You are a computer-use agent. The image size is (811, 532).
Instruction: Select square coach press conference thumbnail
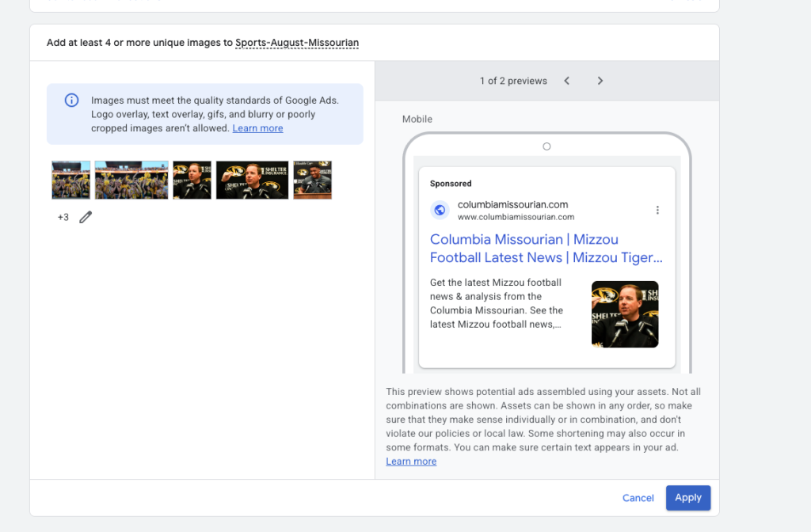tap(192, 180)
